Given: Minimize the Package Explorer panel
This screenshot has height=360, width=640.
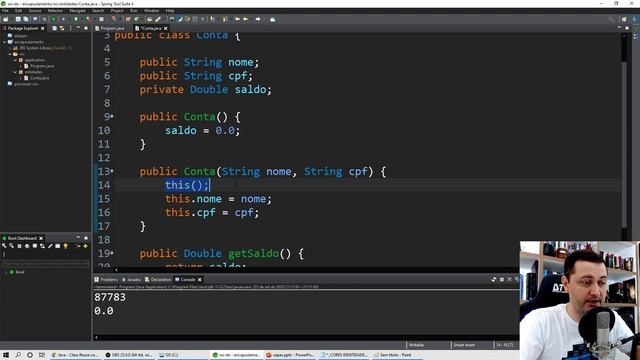Looking at the screenshot, I should pos(78,28).
